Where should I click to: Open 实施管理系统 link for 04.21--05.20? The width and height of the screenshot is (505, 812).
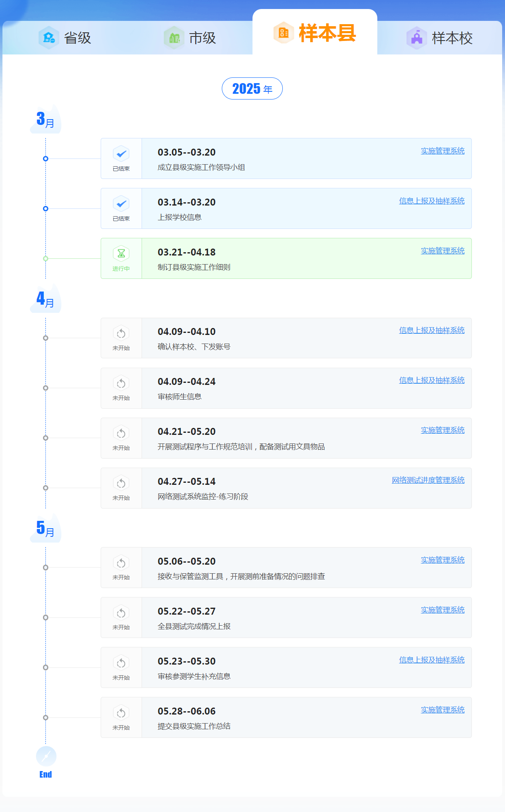click(443, 430)
